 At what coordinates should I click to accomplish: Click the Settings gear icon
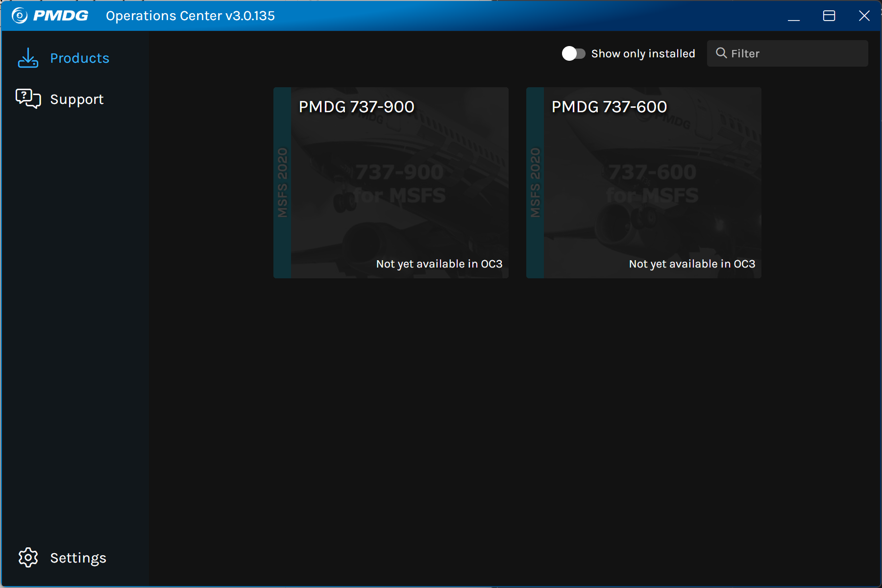click(28, 557)
